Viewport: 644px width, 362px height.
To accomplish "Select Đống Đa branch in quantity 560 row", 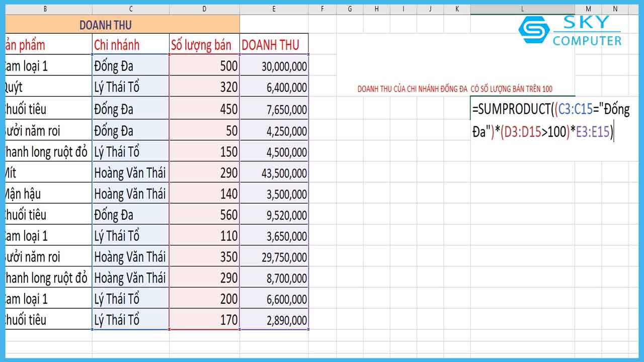I will tap(131, 215).
